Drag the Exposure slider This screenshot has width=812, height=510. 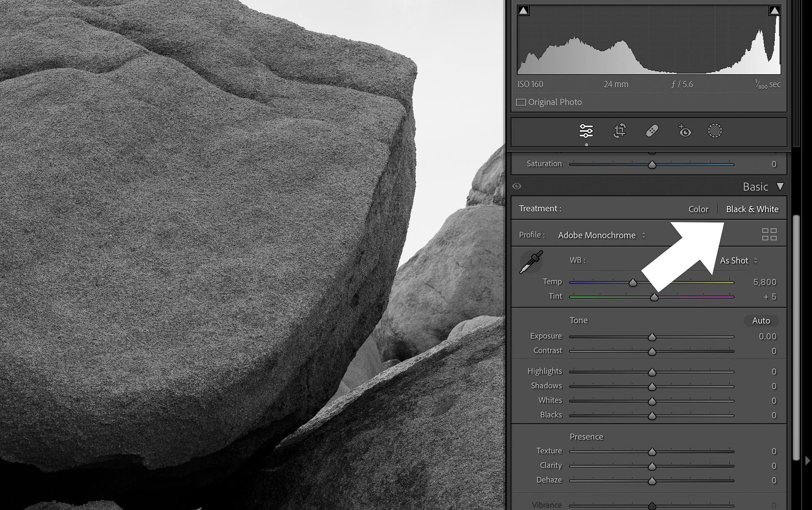click(652, 336)
